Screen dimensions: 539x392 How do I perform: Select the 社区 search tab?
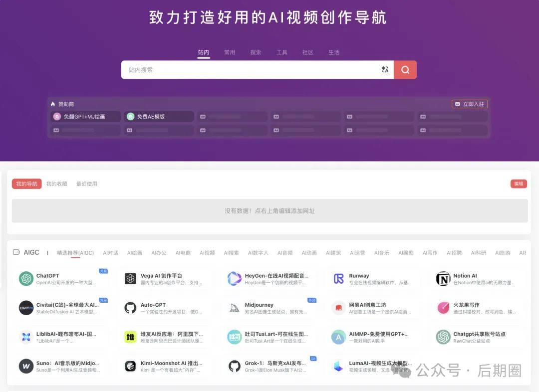click(x=307, y=52)
